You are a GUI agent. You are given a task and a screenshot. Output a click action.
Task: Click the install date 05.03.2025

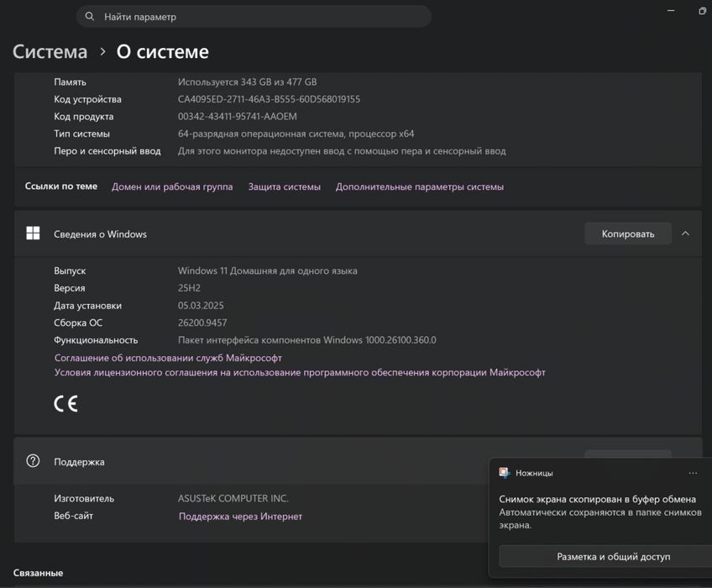click(x=201, y=306)
